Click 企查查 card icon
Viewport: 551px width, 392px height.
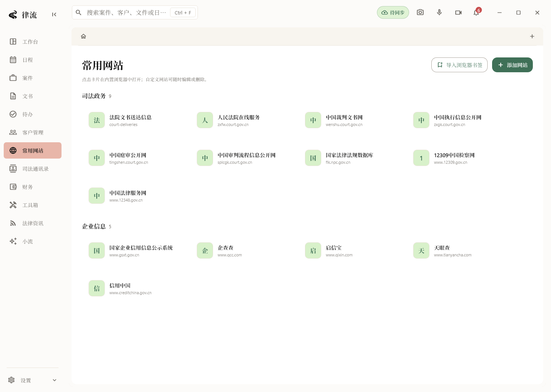click(x=205, y=250)
